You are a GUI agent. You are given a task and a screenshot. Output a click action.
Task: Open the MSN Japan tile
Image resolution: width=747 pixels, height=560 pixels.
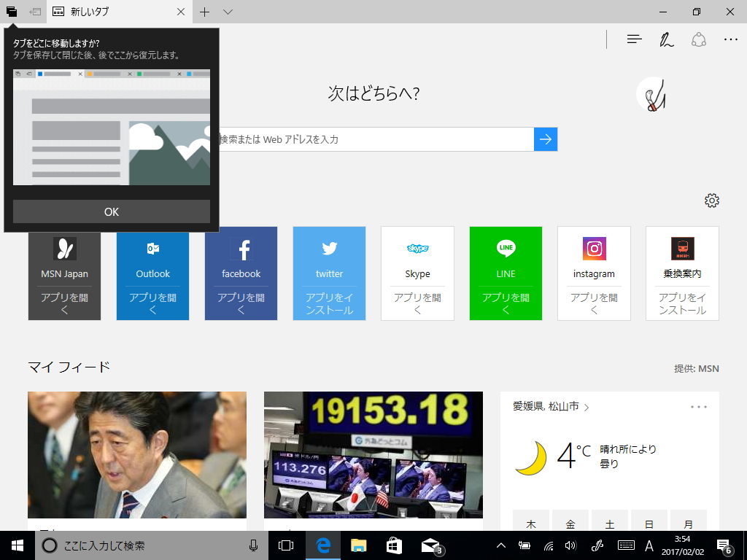64,274
